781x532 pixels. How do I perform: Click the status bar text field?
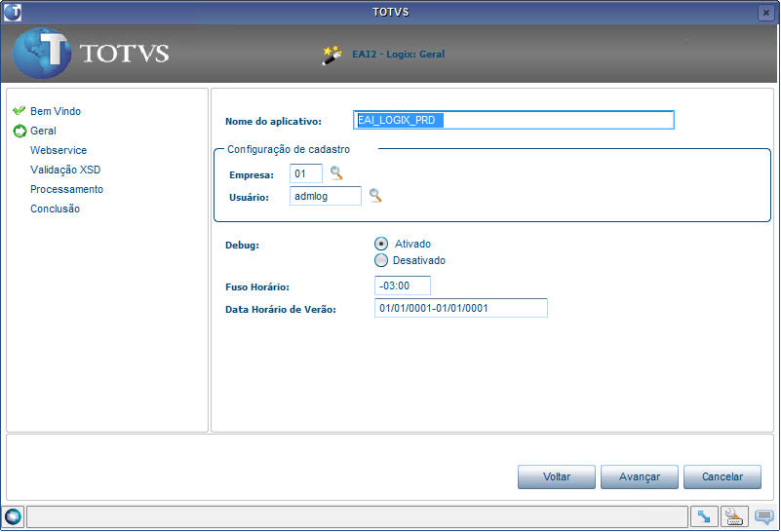pyautogui.click(x=357, y=517)
